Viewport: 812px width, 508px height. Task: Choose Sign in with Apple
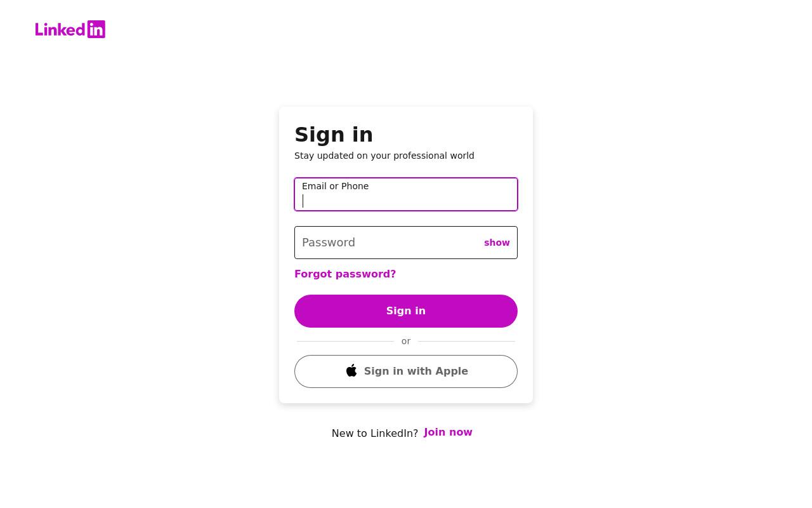pyautogui.click(x=406, y=371)
